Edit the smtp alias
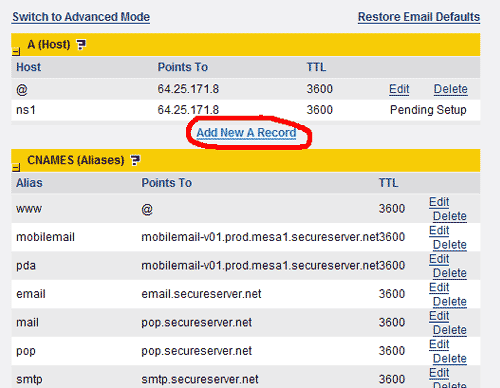This screenshot has width=500, height=388. pos(439,373)
